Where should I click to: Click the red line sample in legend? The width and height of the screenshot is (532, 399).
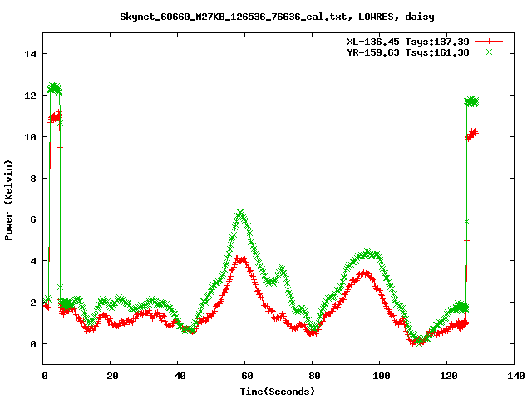pyautogui.click(x=489, y=42)
